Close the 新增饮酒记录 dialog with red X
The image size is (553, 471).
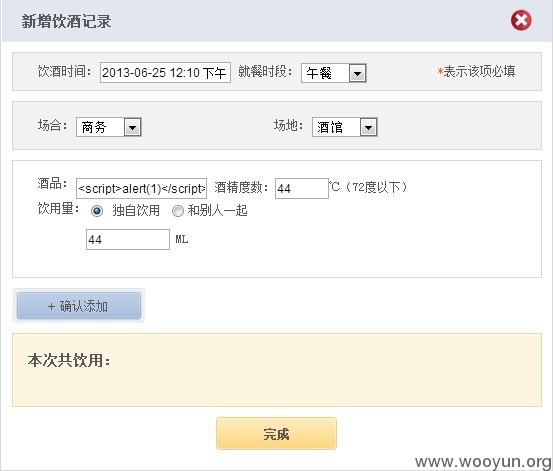point(521,20)
